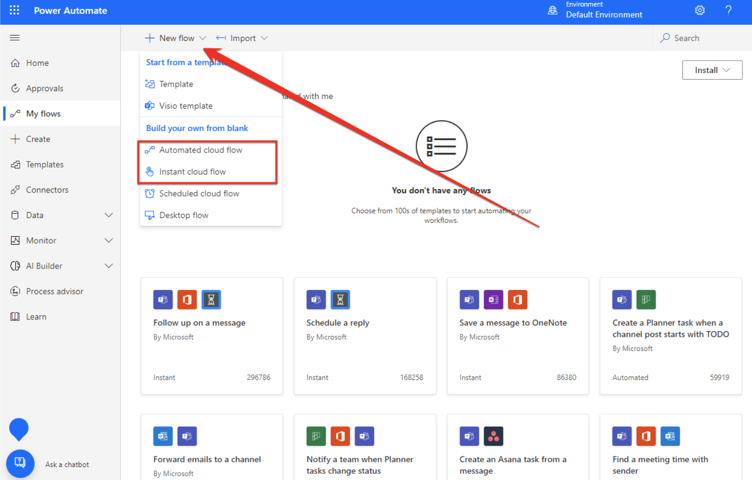This screenshot has width=752, height=480.
Task: Open Create a Planner task template card
Action: pyautogui.click(x=671, y=336)
